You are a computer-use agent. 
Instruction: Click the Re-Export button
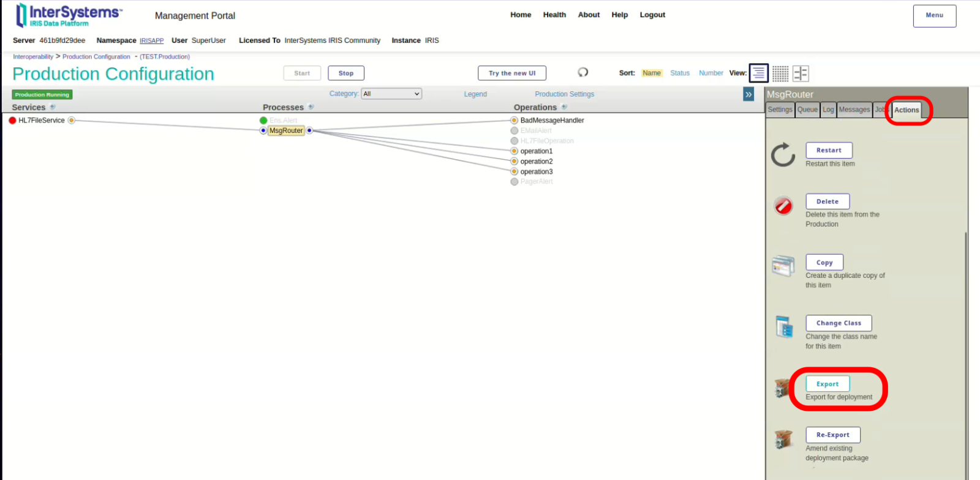click(x=833, y=435)
